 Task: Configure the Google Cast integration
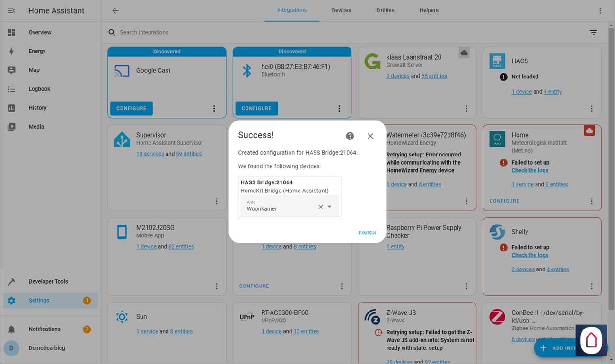click(132, 108)
